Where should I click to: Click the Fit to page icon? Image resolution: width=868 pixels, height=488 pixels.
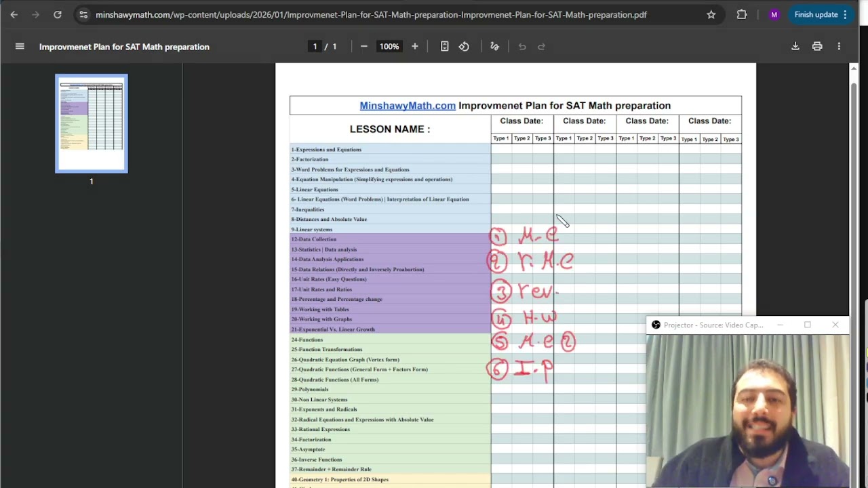coord(444,47)
